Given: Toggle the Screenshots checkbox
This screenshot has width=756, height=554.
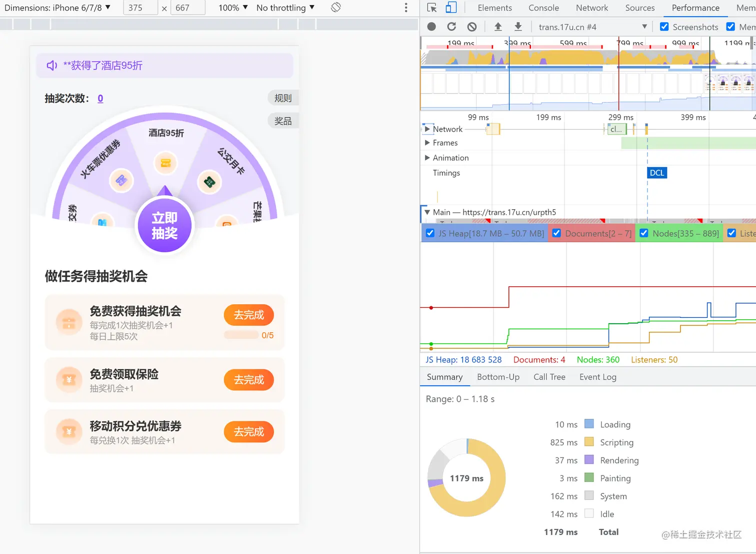Looking at the screenshot, I should [664, 27].
